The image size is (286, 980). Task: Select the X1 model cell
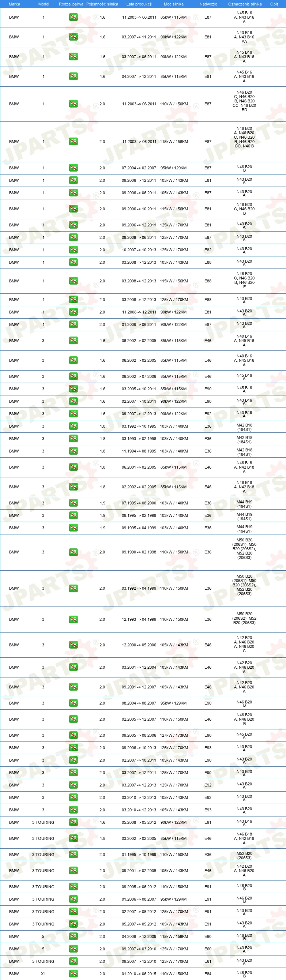(x=43, y=974)
